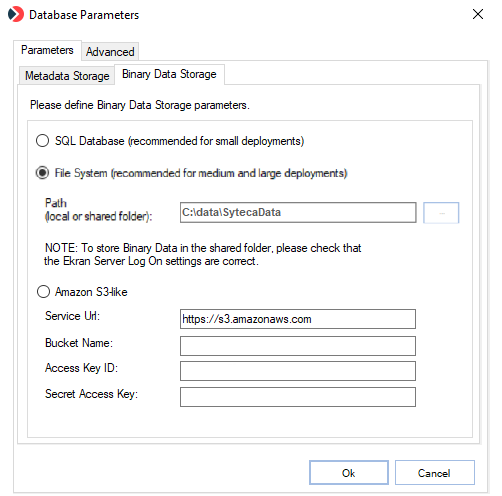This screenshot has height=496, width=502.
Task: Click the Cancel button
Action: pyautogui.click(x=435, y=473)
